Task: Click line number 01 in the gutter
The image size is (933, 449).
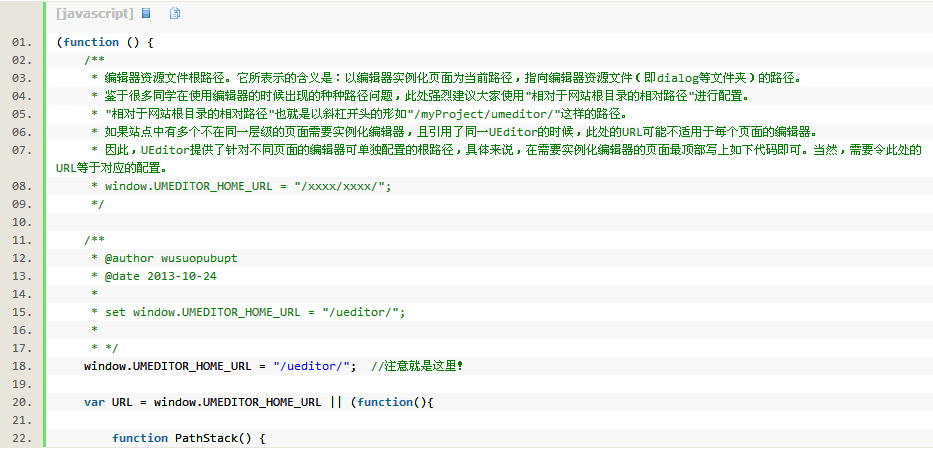Action: pyautogui.click(x=22, y=43)
